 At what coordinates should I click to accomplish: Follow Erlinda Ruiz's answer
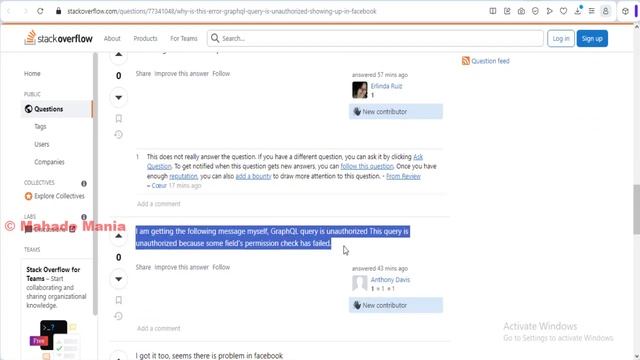coord(221,73)
